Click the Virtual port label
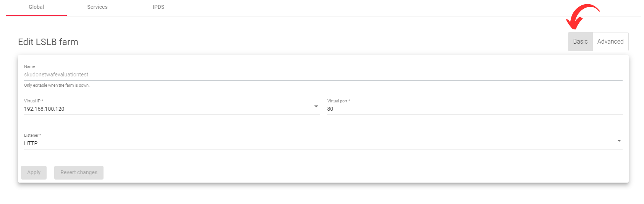644x204 pixels. click(x=338, y=101)
